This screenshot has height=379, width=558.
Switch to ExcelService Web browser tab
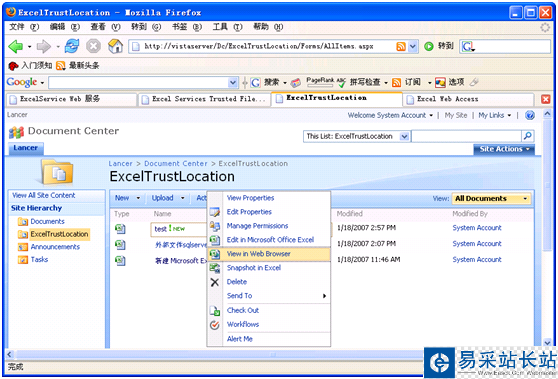coord(72,99)
